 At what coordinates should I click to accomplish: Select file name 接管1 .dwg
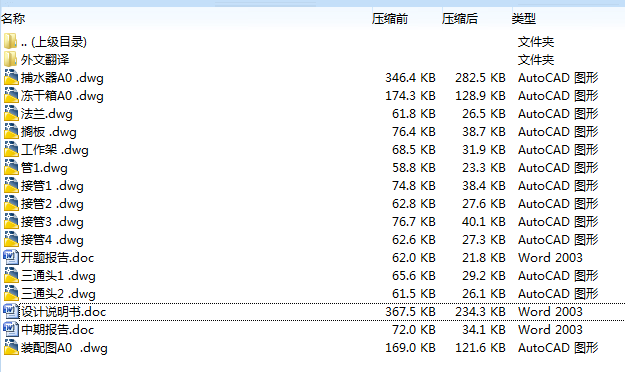click(52, 185)
